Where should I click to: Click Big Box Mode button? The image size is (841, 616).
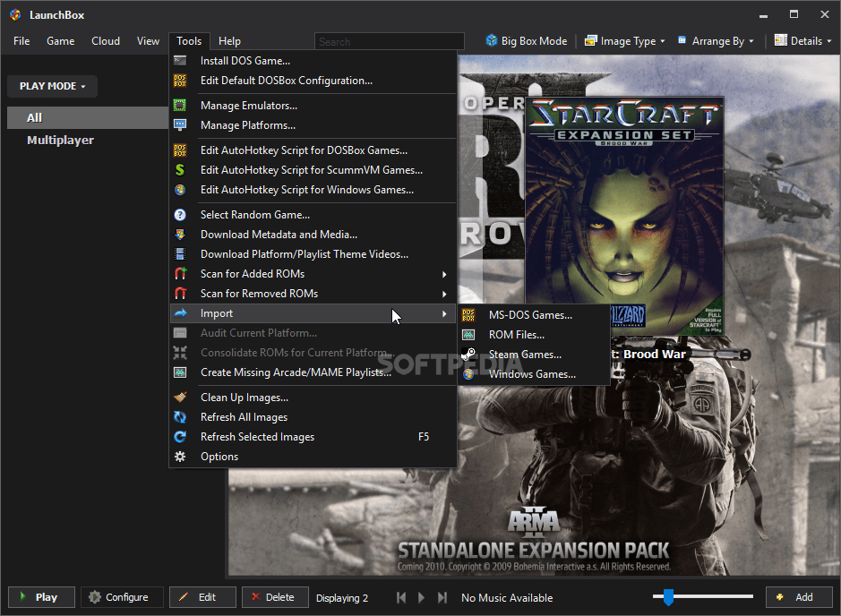pos(526,41)
